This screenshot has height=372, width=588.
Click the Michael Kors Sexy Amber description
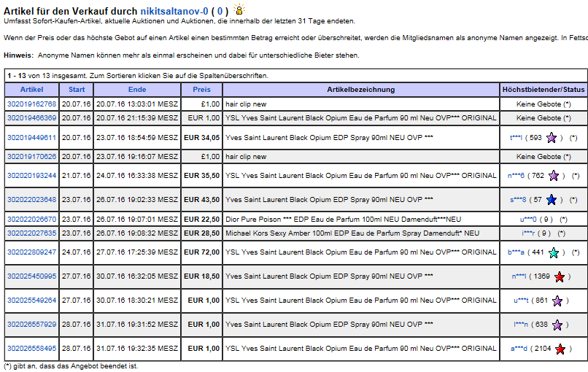352,233
